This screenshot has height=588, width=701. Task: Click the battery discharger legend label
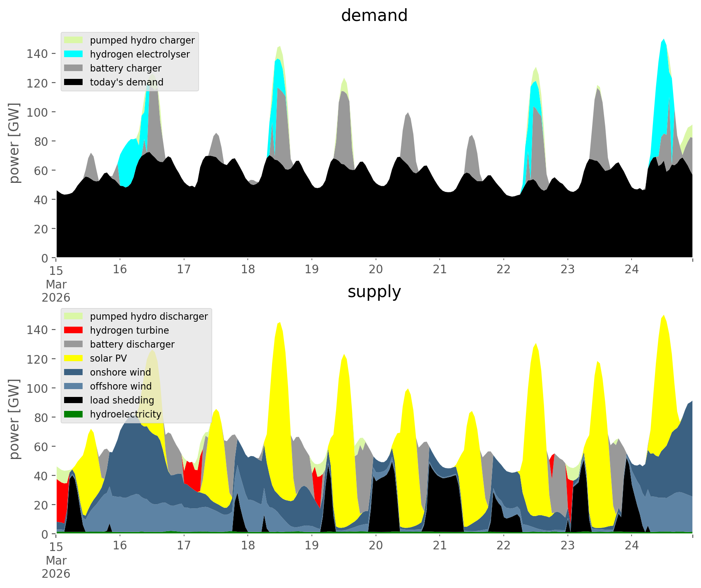[x=132, y=344]
